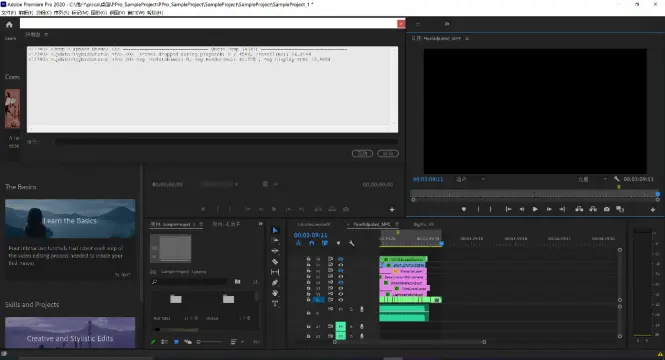This screenshot has height=360, width=665.
Task: Toggle track output eye on bottom video track
Action: [x=340, y=300]
